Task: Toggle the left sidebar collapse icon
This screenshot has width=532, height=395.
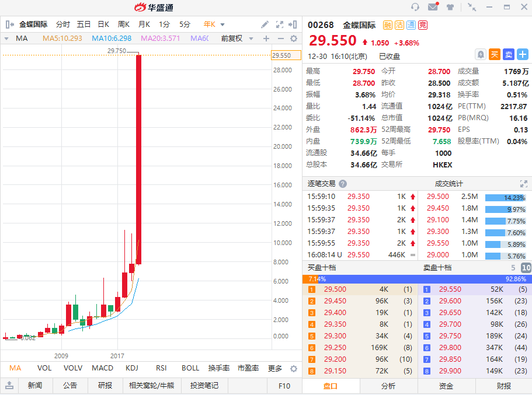Action: tap(10, 25)
